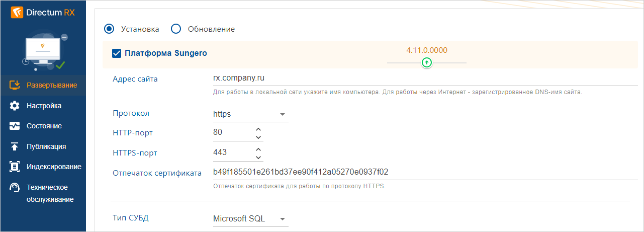Select the Обновление radio button
The height and width of the screenshot is (232, 644).
click(176, 29)
